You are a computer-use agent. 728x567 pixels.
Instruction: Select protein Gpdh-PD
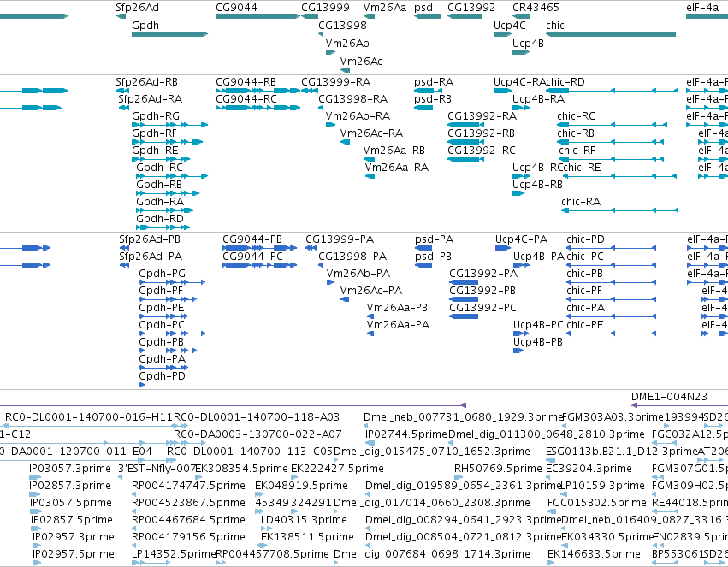click(x=162, y=376)
